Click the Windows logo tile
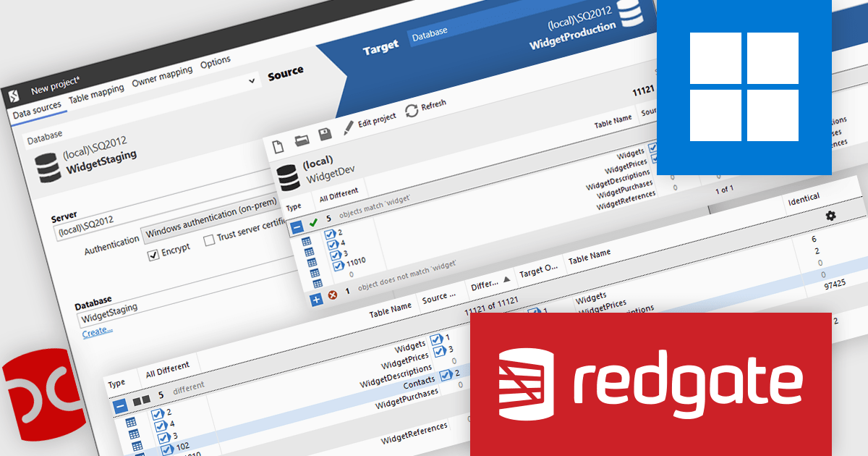 (x=744, y=87)
